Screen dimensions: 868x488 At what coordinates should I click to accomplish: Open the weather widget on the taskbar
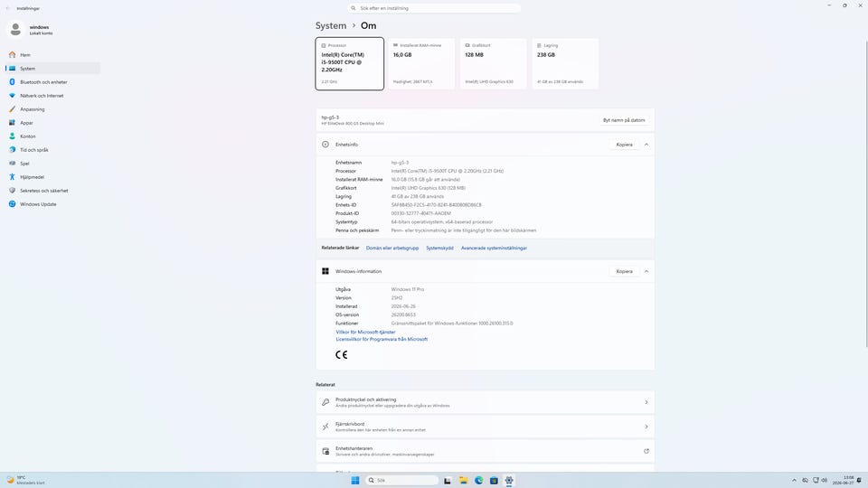tap(25, 480)
